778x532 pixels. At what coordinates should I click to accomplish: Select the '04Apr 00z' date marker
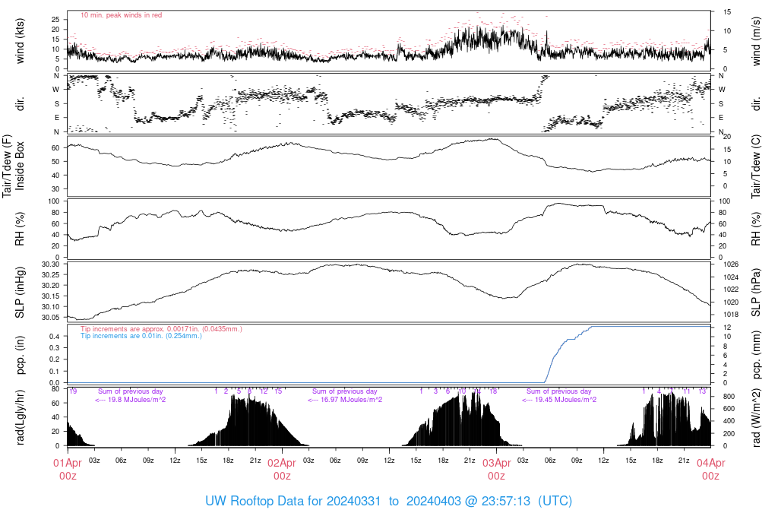(710, 469)
